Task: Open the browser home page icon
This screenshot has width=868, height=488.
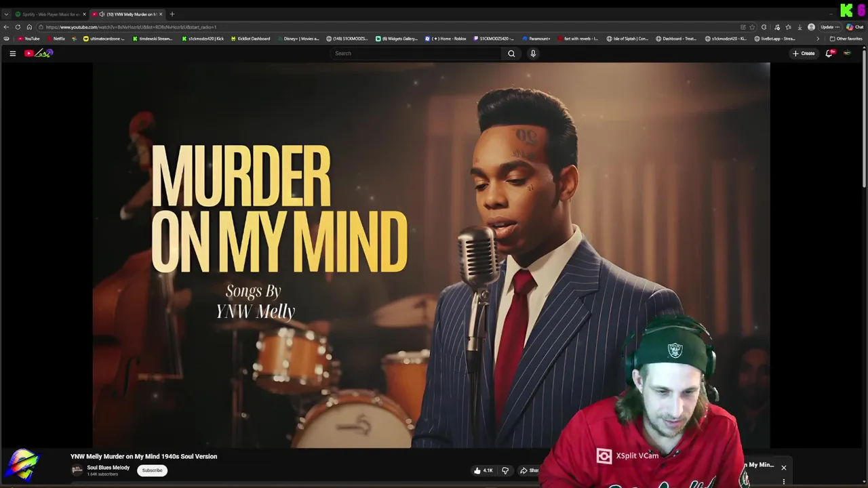Action: click(x=29, y=27)
